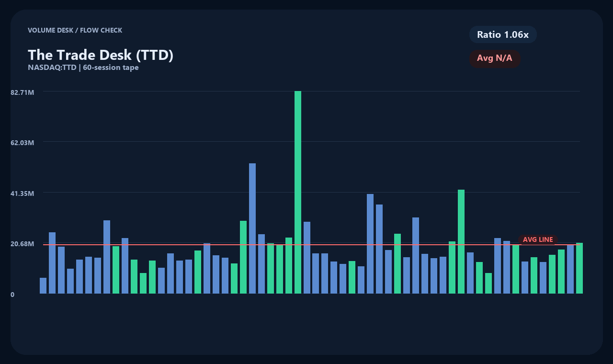Screen dimensions: 613x364
Task: Click the Avg N/A badge
Action: point(495,58)
